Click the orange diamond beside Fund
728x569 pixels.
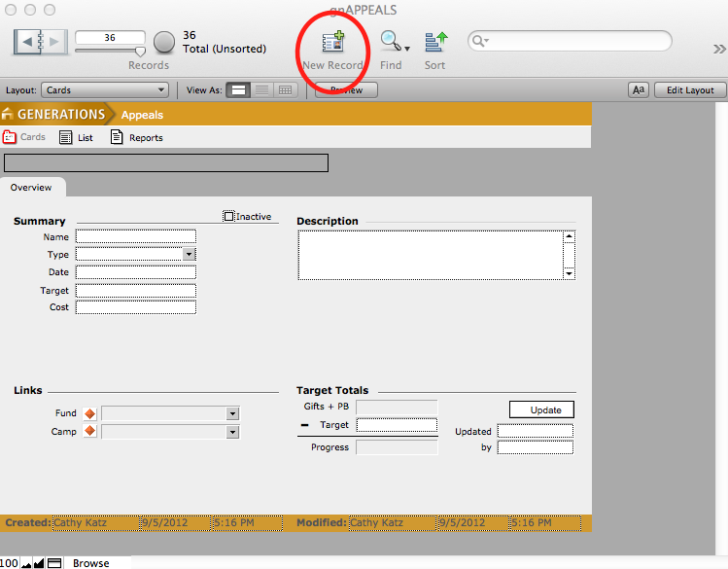(90, 413)
